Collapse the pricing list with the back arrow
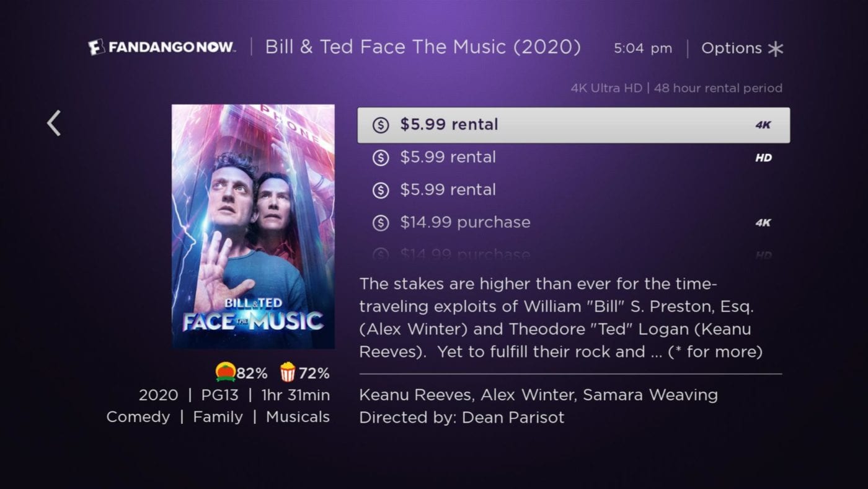 (x=53, y=122)
